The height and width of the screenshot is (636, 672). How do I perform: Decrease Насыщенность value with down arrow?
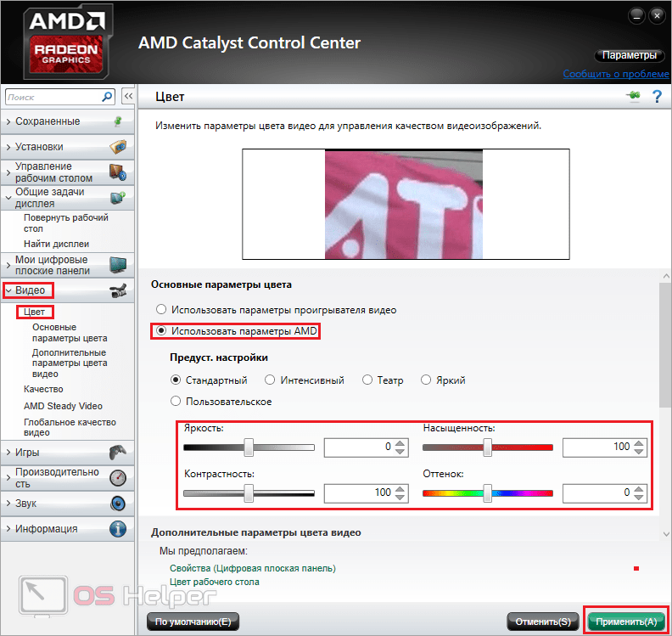(x=639, y=452)
